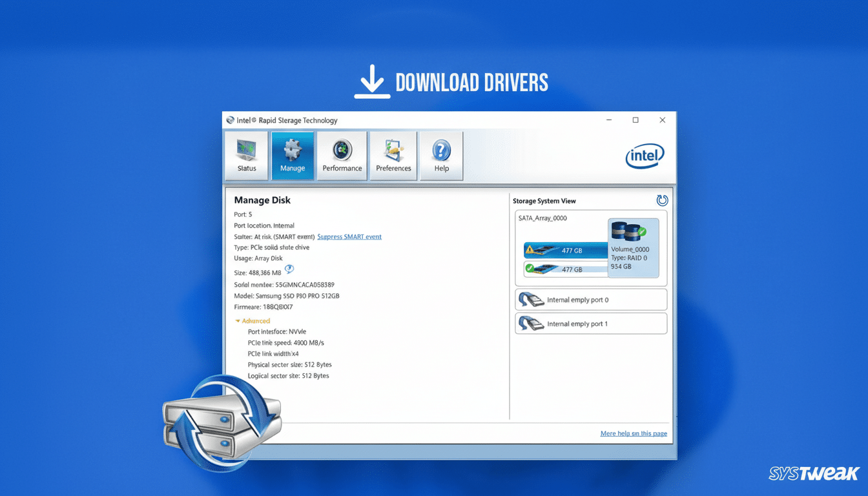Collapse the Advanced section

238,320
